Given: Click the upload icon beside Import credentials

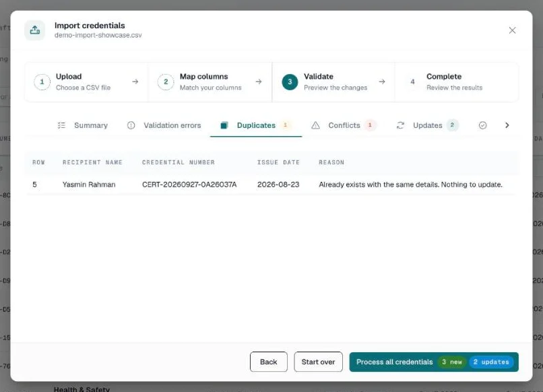Looking at the screenshot, I should point(34,30).
